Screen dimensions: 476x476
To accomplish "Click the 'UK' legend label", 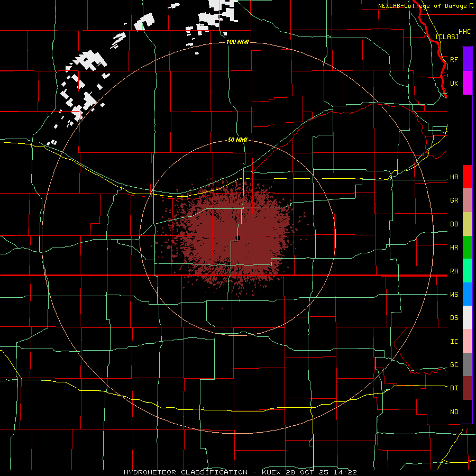I will pos(454,83).
